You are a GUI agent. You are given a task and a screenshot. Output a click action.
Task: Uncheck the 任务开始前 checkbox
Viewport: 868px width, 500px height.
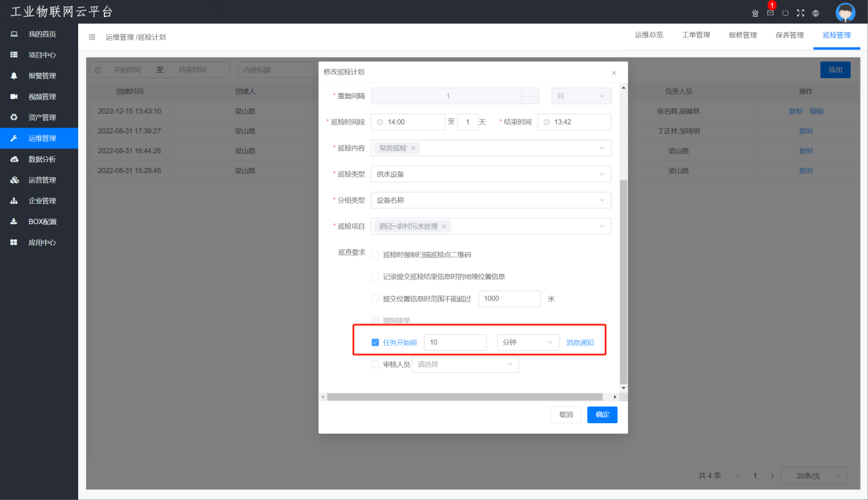pyautogui.click(x=375, y=342)
